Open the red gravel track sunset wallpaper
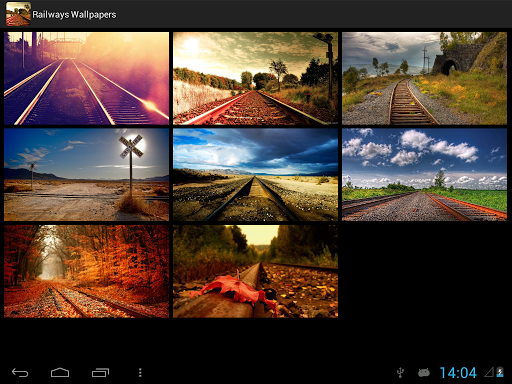 tap(255, 78)
